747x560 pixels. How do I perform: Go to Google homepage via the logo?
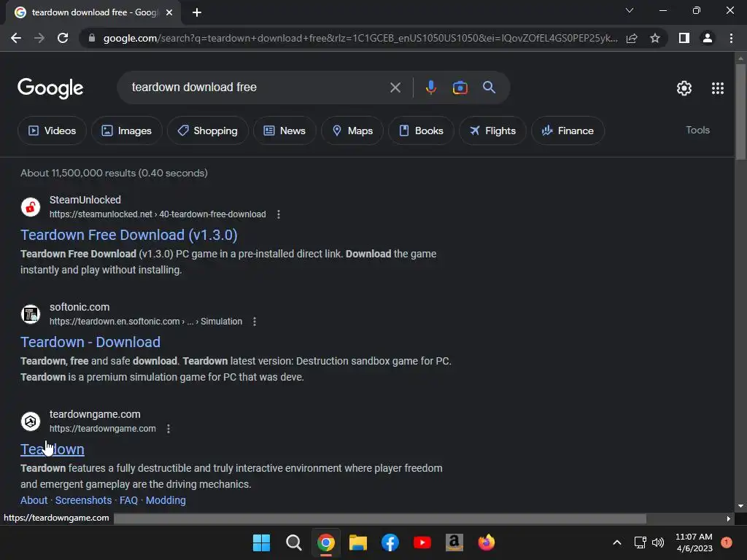pos(50,88)
